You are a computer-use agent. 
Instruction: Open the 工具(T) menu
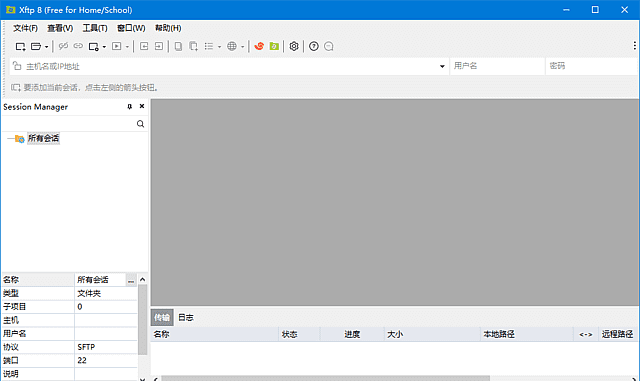pyautogui.click(x=95, y=28)
